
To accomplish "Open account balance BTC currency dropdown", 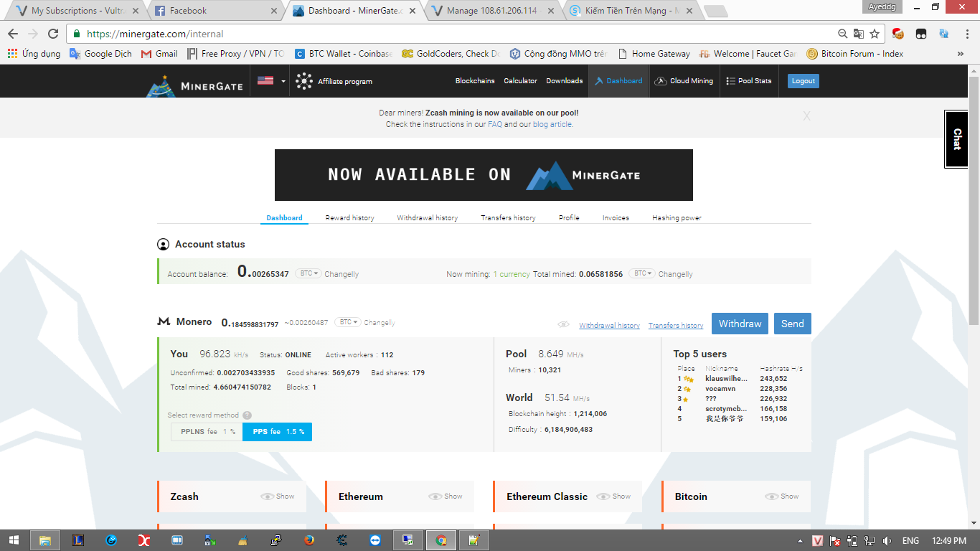I will (309, 274).
